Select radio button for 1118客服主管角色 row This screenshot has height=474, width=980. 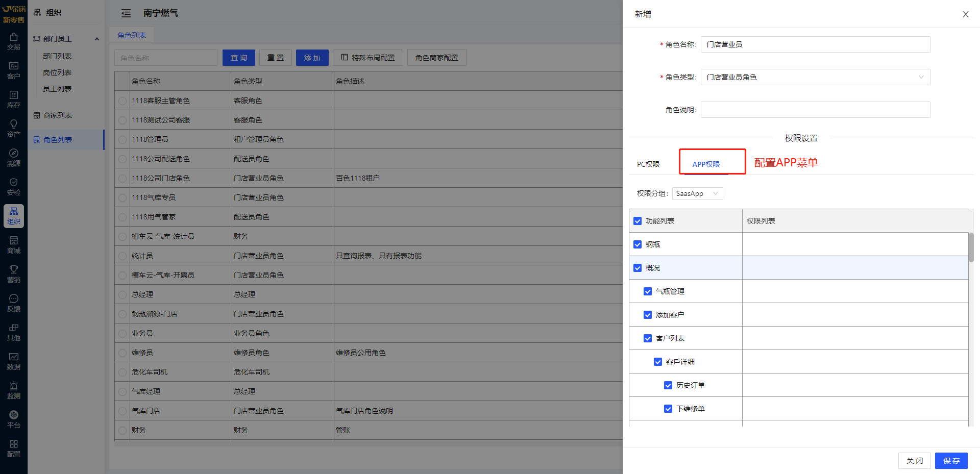[x=122, y=101]
